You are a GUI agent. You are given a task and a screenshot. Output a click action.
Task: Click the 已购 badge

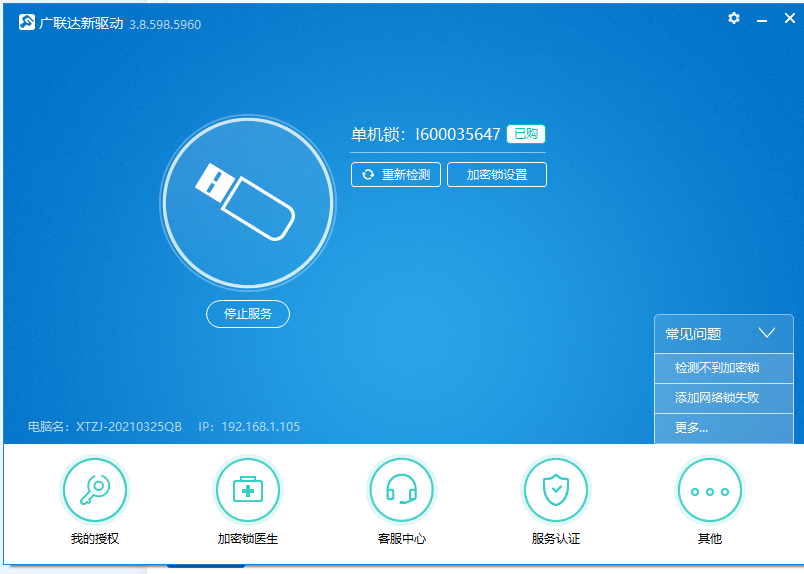(526, 134)
